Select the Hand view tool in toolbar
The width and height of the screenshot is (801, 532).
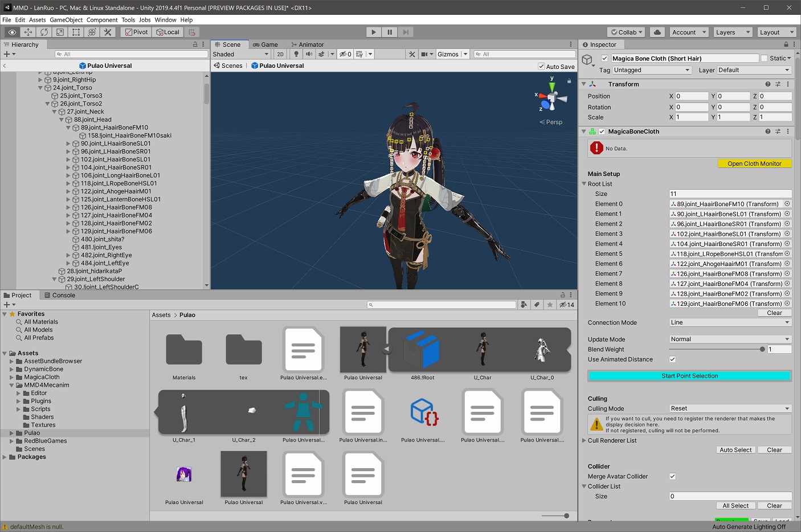click(x=12, y=32)
